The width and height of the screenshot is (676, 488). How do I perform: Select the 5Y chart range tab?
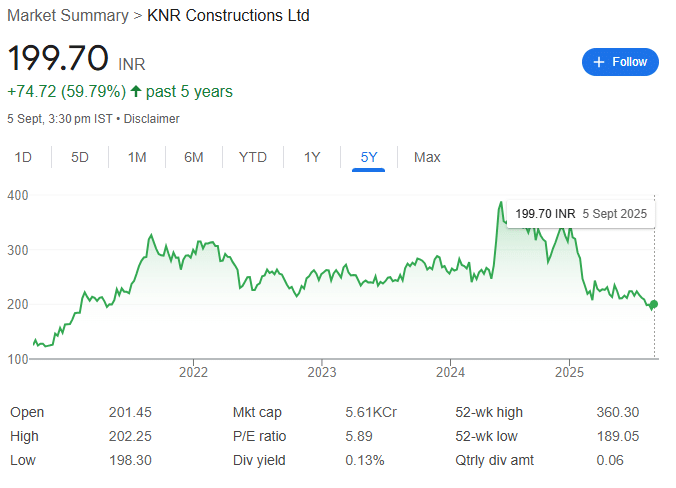(x=369, y=157)
